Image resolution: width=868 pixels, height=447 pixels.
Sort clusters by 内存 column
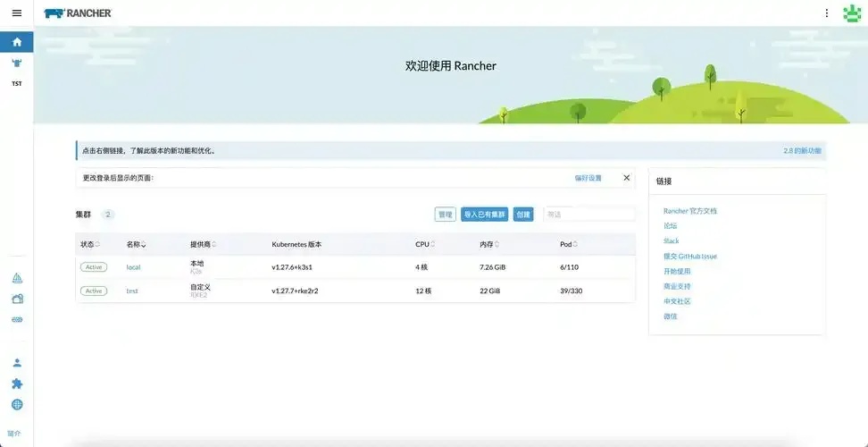(489, 244)
